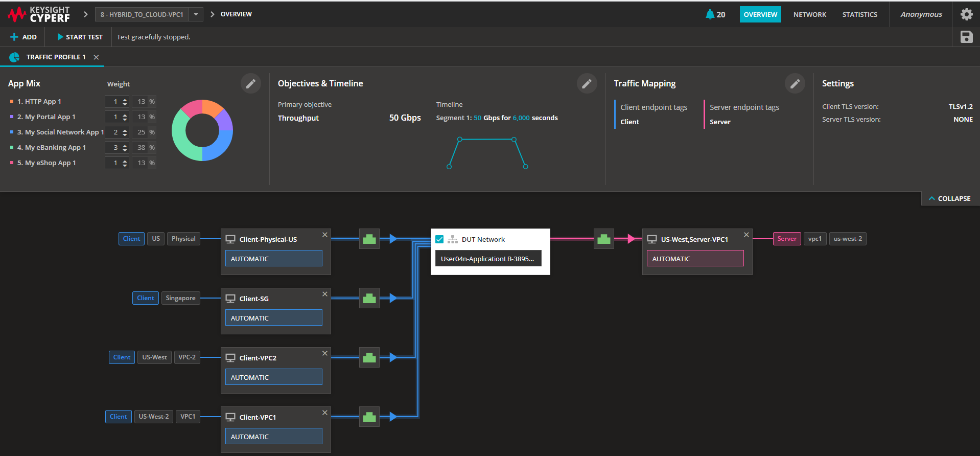Click the Add button
This screenshot has width=980, height=456.
(x=24, y=37)
